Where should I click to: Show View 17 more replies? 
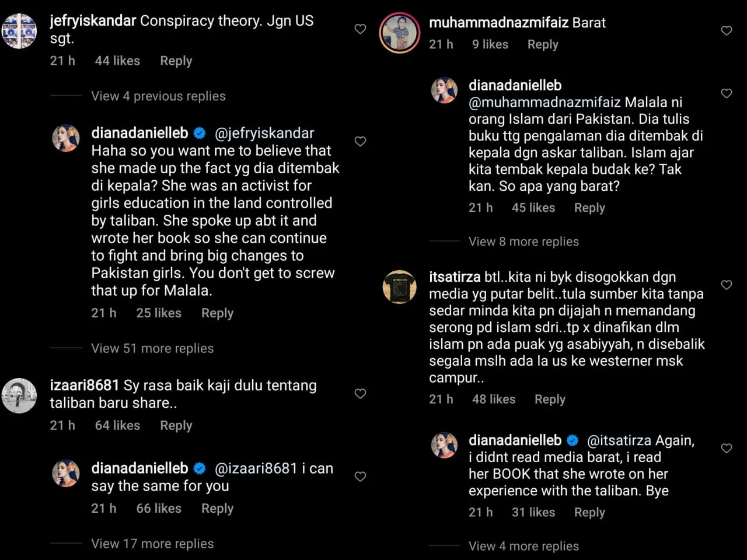(x=152, y=544)
